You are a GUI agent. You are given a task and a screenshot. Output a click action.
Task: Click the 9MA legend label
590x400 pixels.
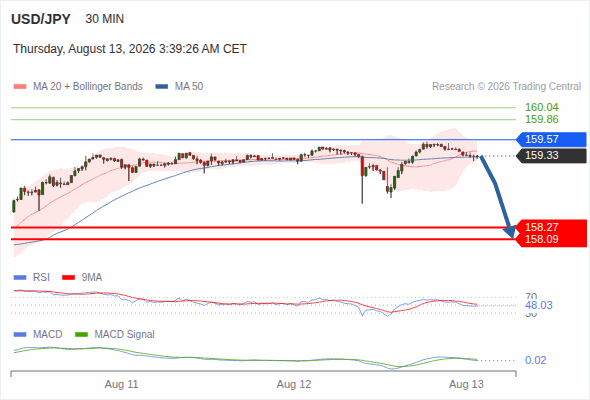point(92,278)
